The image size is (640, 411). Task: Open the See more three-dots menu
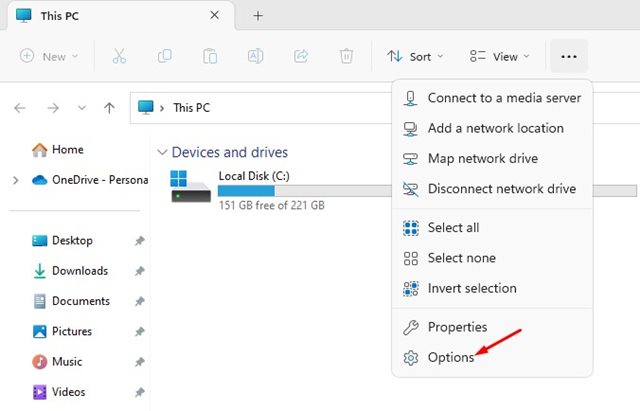tap(569, 56)
